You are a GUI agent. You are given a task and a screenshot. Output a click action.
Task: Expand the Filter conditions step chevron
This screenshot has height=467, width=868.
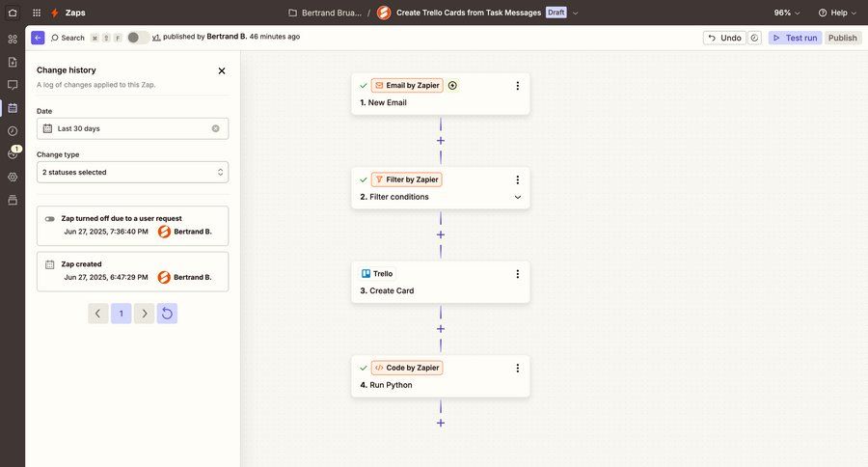pyautogui.click(x=518, y=197)
